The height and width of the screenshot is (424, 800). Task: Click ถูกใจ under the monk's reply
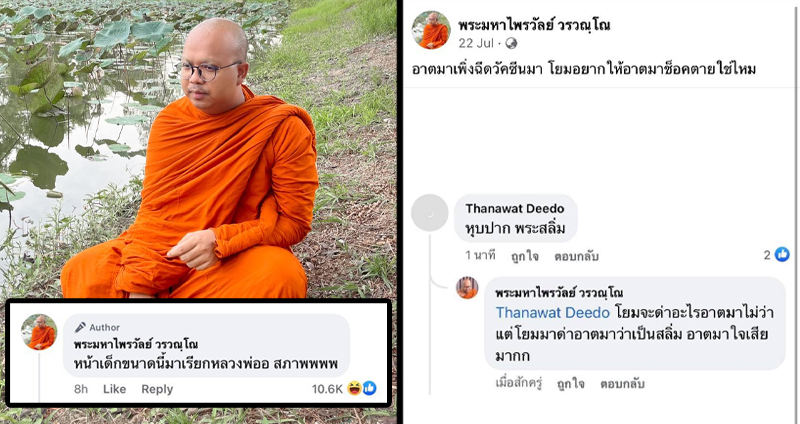click(x=570, y=383)
